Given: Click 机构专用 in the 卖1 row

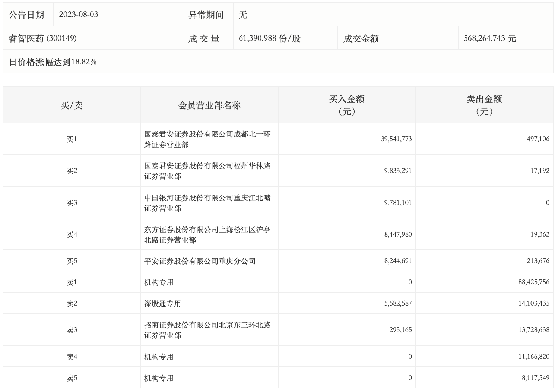Looking at the screenshot, I should click(x=159, y=282).
